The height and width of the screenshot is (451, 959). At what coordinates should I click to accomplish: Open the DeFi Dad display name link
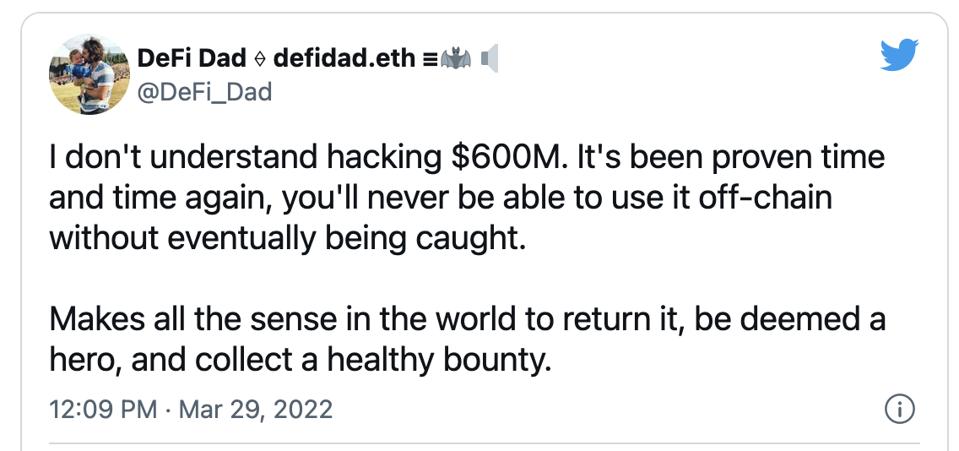click(x=191, y=58)
